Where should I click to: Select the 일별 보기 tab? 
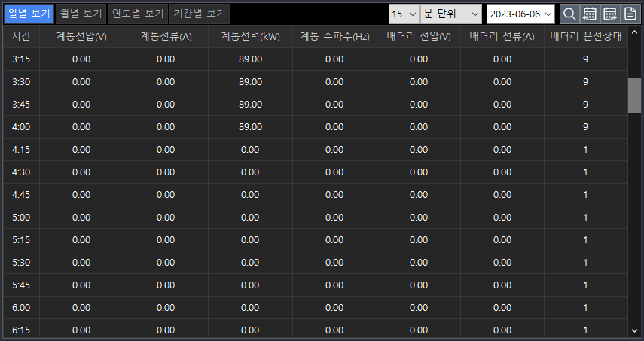pyautogui.click(x=29, y=14)
